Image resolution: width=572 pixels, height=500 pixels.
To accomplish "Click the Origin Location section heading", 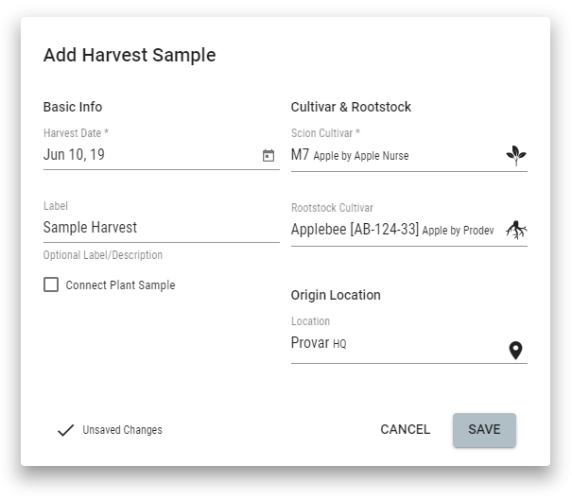I will tap(336, 295).
